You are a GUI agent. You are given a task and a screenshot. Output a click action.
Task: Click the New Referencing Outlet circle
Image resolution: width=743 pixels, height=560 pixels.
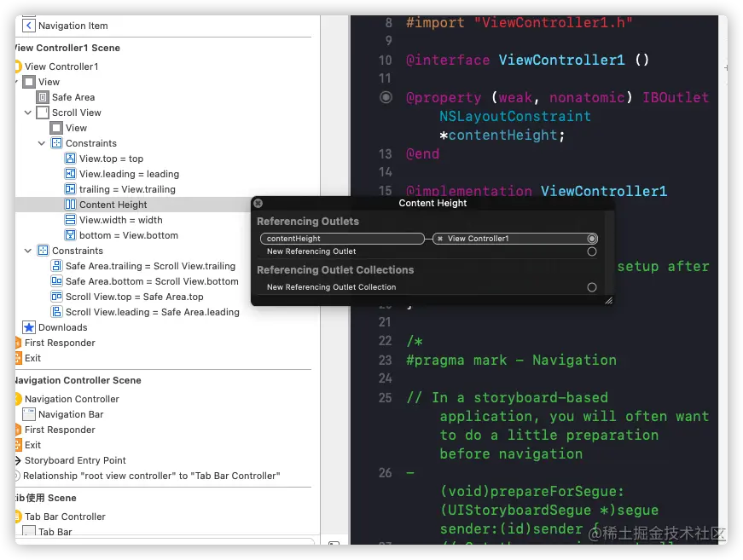592,251
